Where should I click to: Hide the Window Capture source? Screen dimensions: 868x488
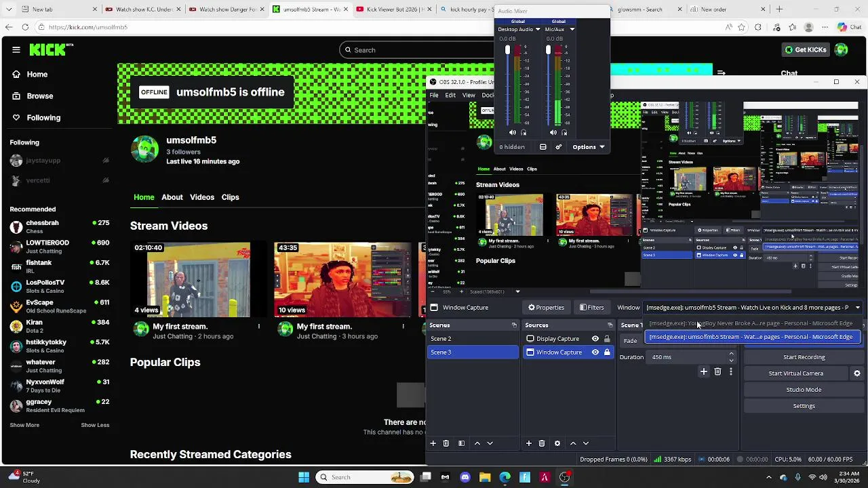point(595,352)
